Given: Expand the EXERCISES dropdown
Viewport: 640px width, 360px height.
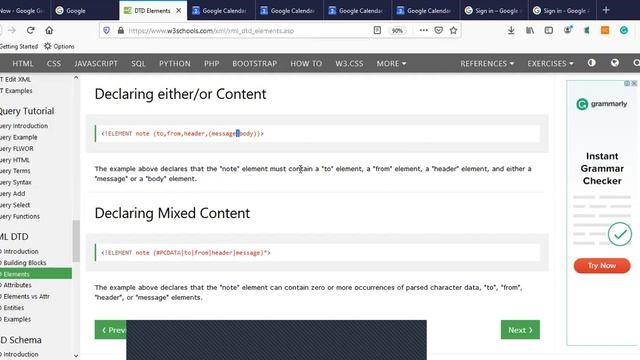Looking at the screenshot, I should (x=550, y=64).
